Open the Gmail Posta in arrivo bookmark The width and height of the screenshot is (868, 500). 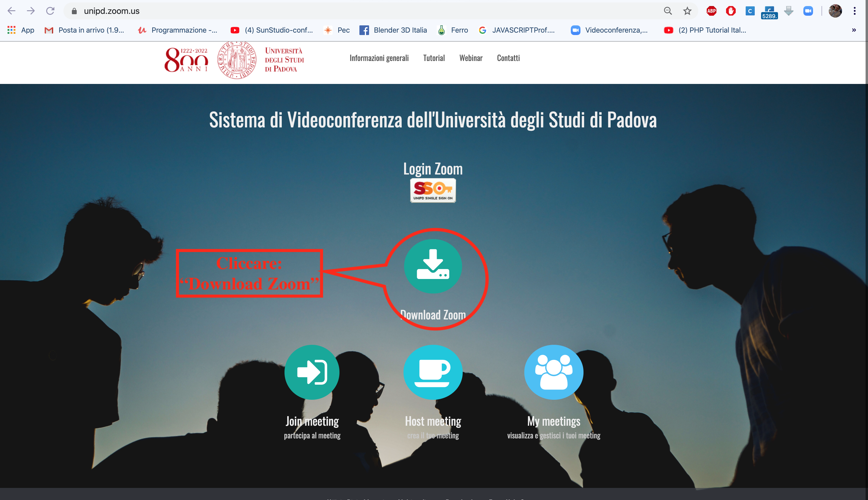(85, 30)
